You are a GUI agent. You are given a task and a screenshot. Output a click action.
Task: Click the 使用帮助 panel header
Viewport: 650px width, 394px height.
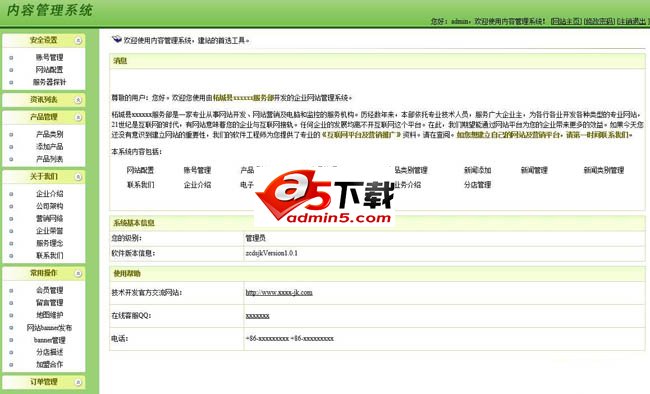[x=377, y=274]
